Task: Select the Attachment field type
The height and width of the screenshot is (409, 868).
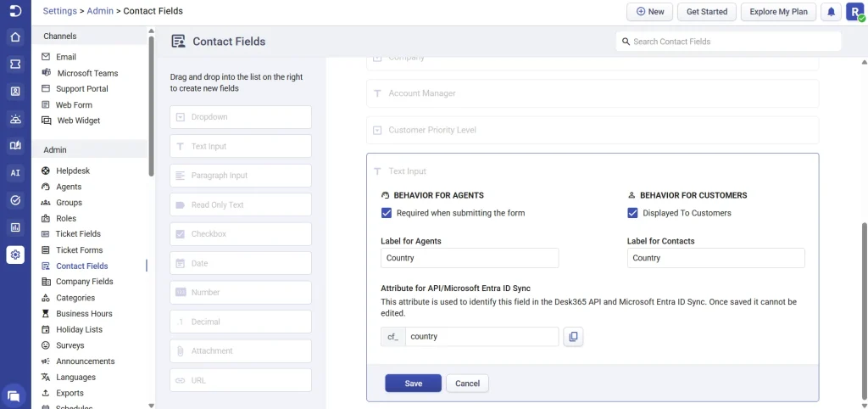Action: (241, 350)
